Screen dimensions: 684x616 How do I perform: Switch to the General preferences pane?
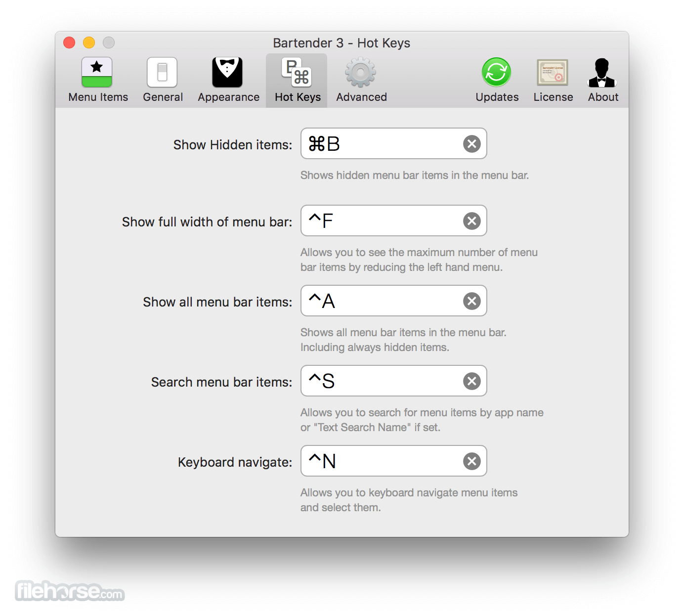tap(163, 80)
